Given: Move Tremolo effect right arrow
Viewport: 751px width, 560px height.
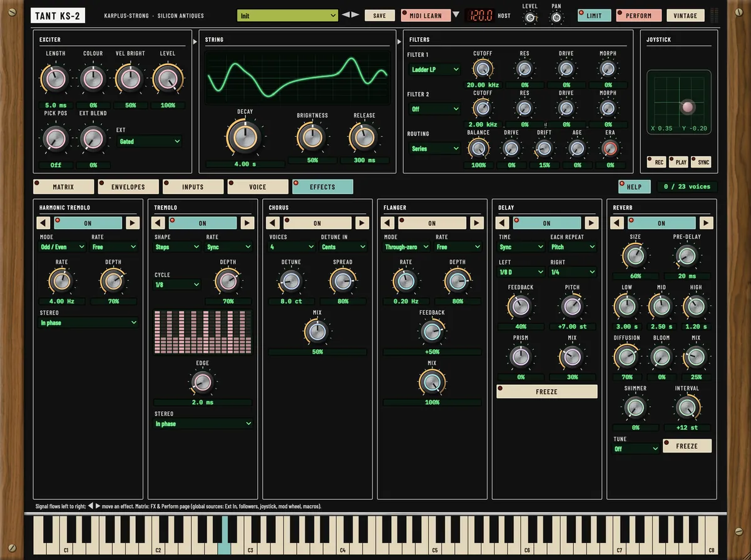Looking at the screenshot, I should 247,223.
